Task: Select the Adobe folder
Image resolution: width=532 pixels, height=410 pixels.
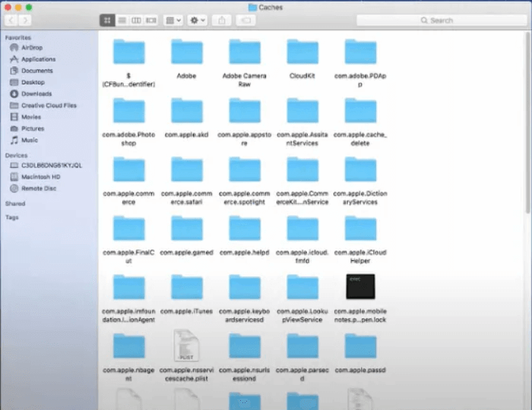Action: 187,52
